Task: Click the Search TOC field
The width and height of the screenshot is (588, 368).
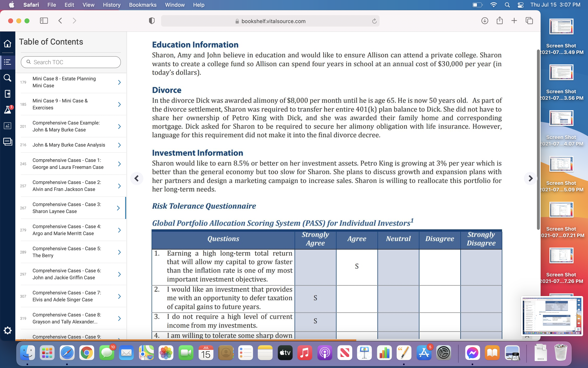Action: tap(71, 62)
